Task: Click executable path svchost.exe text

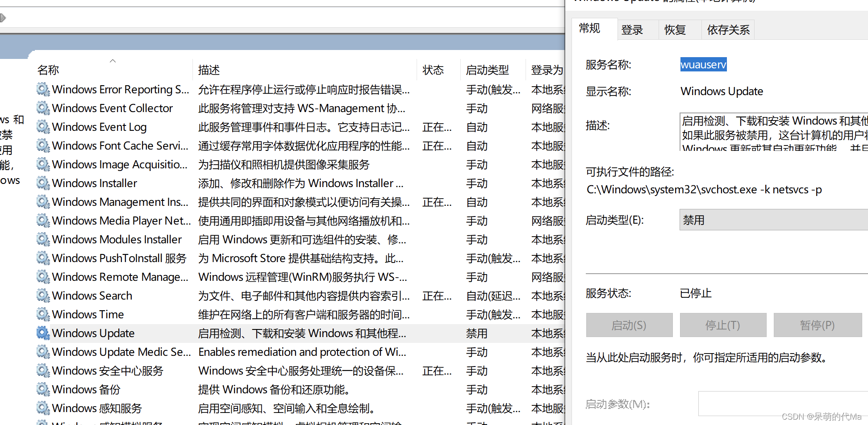Action: [704, 189]
